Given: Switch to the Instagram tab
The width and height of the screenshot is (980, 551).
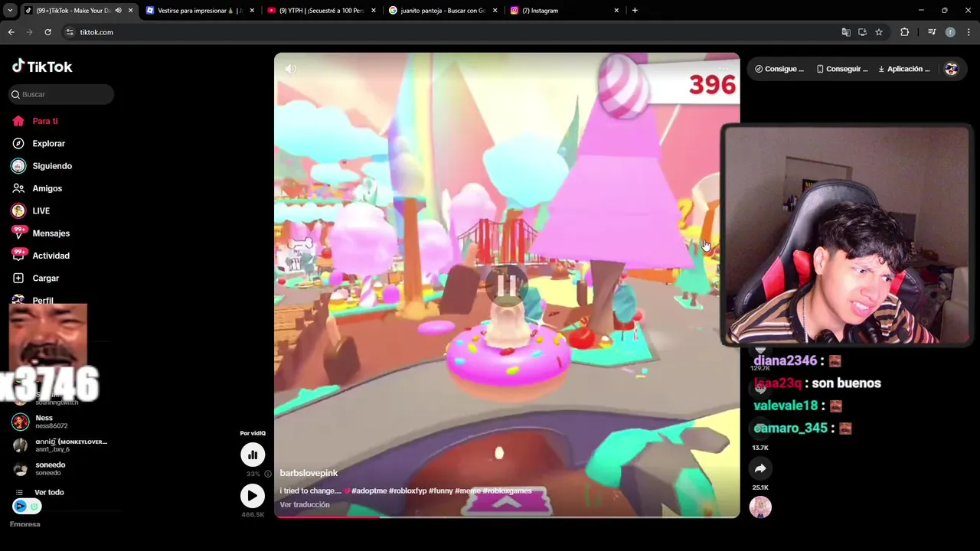Looking at the screenshot, I should coord(563,11).
